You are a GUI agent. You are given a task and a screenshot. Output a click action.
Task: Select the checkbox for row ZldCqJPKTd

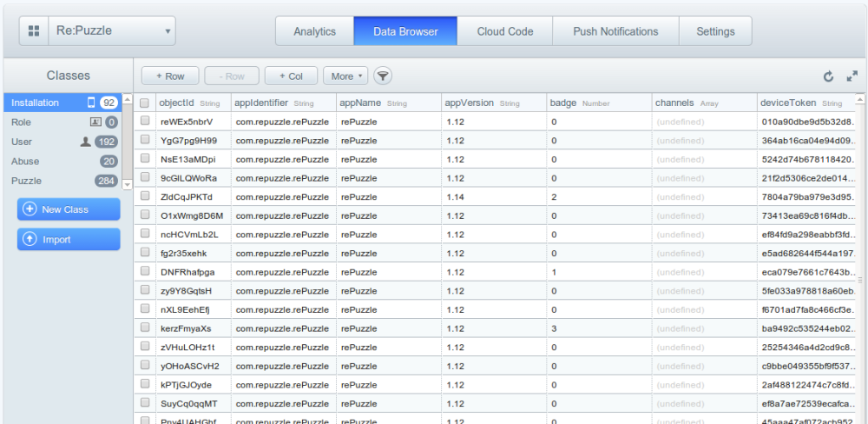(144, 197)
